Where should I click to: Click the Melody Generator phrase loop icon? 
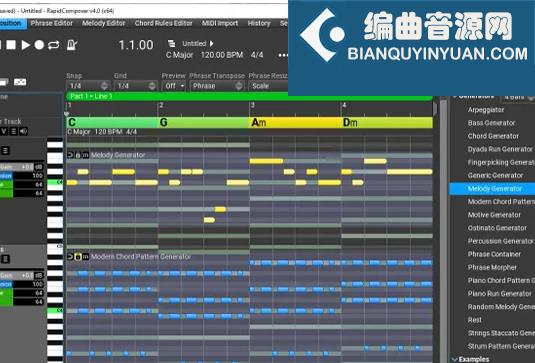click(x=70, y=155)
